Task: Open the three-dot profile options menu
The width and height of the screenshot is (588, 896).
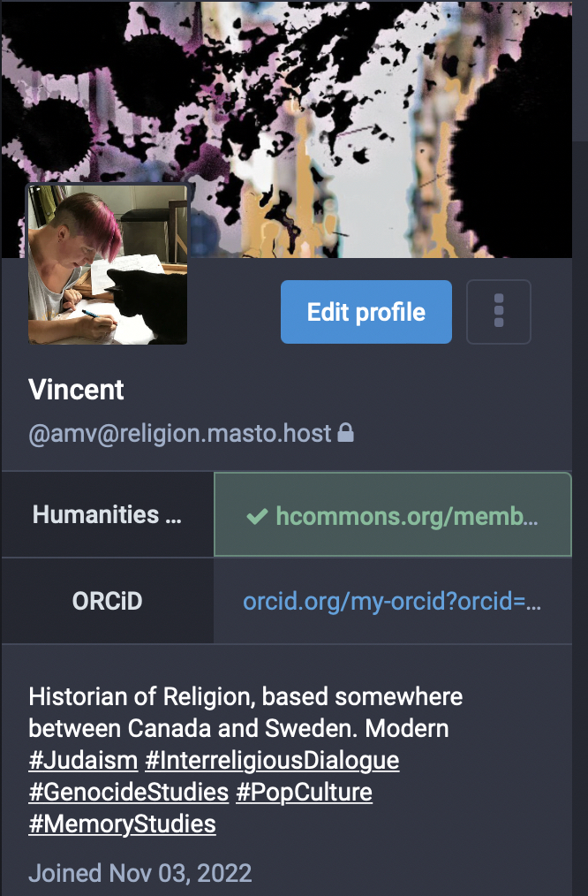Action: click(x=499, y=311)
